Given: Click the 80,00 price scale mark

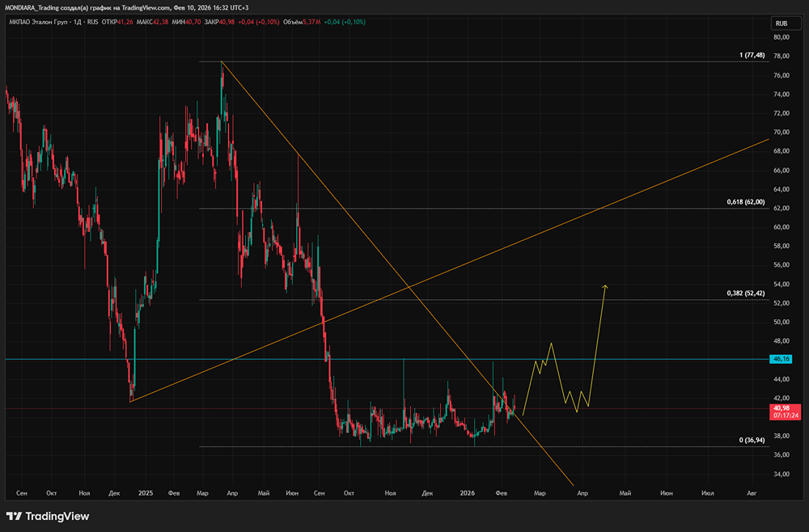Looking at the screenshot, I should 781,37.
